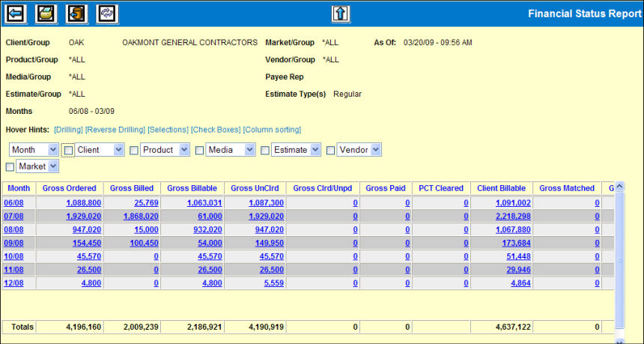Tick the checkbox before Vendor dropdown
The height and width of the screenshot is (344, 644).
click(331, 151)
